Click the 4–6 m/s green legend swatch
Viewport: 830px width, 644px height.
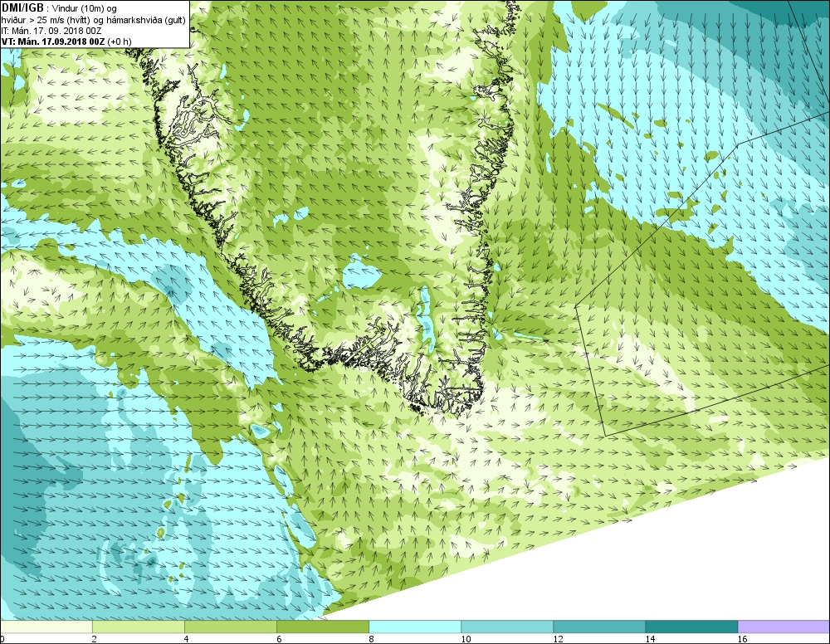231,627
